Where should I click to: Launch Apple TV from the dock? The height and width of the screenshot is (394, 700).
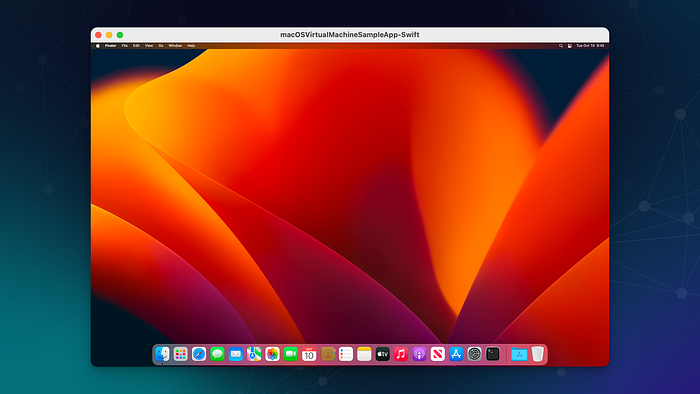coord(383,354)
